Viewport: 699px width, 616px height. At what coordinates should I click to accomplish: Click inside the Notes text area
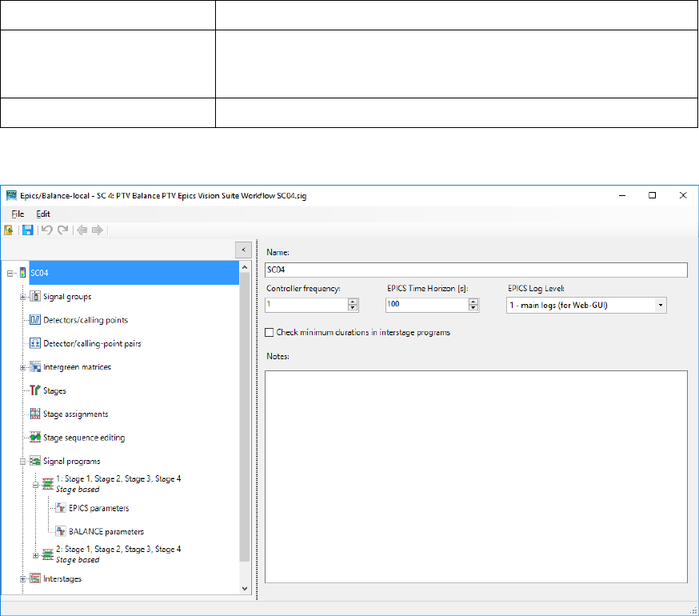pyautogui.click(x=476, y=477)
